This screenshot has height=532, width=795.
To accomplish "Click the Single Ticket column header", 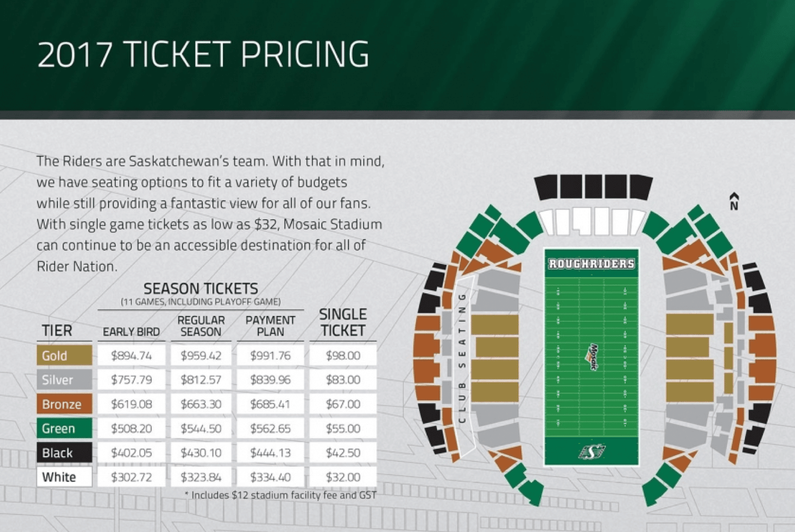I will 343,322.
